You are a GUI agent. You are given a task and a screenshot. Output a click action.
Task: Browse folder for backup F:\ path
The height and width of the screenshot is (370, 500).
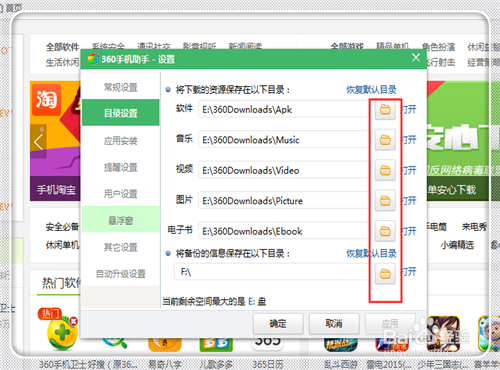coord(385,274)
